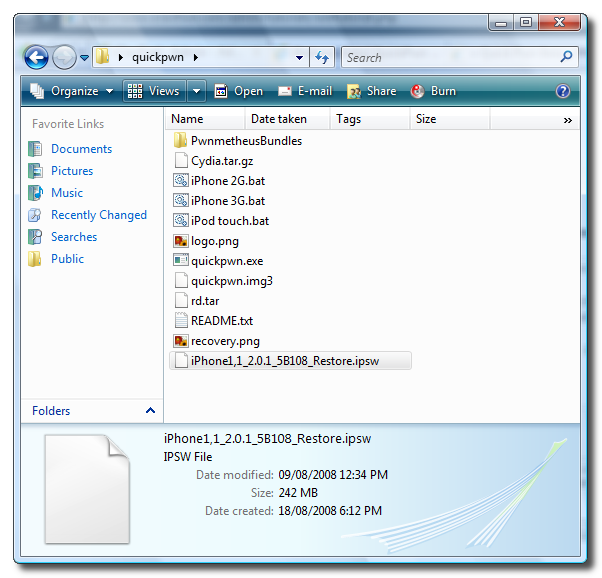Image resolution: width=602 pixels, height=578 pixels.
Task: Open recent pages dropdown beside nav arrows
Action: click(84, 58)
